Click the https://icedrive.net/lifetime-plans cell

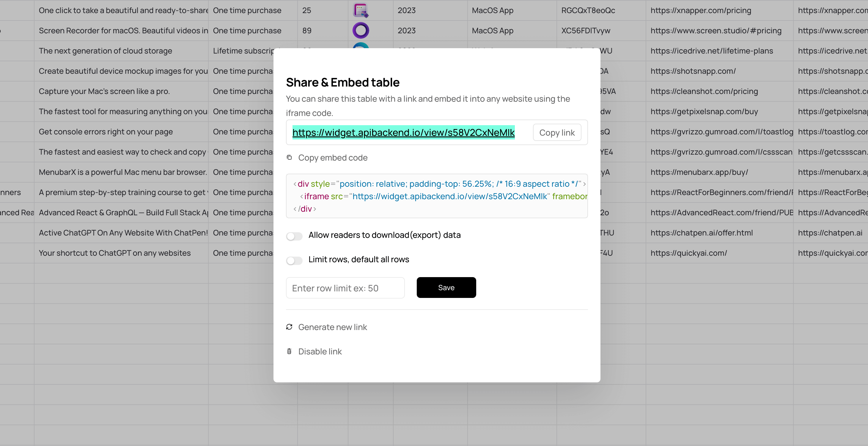coord(719,51)
